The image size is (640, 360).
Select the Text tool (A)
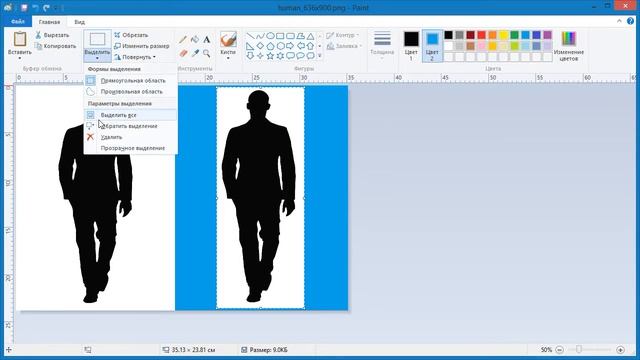(x=207, y=40)
